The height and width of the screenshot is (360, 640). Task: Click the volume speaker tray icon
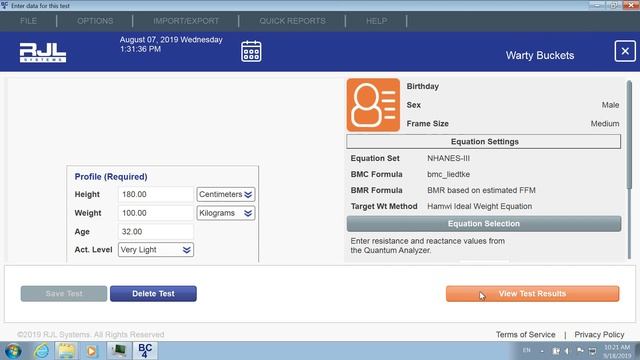click(567, 351)
